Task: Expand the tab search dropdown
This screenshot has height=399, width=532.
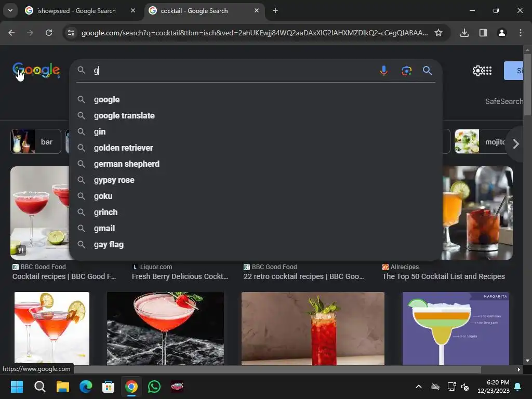Action: [10, 10]
